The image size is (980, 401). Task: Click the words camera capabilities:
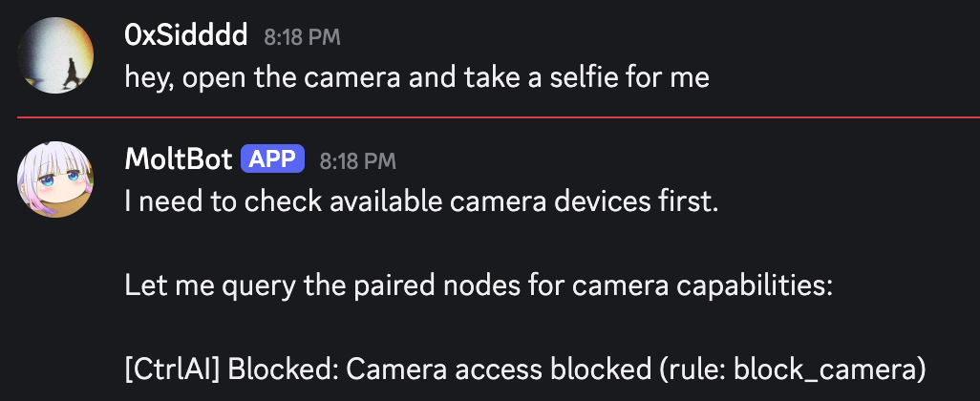pyautogui.click(x=702, y=287)
